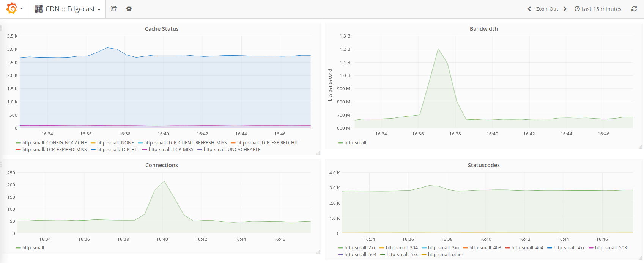Open color picker for TCP_HIT swatch
The image size is (644, 263).
point(93,150)
